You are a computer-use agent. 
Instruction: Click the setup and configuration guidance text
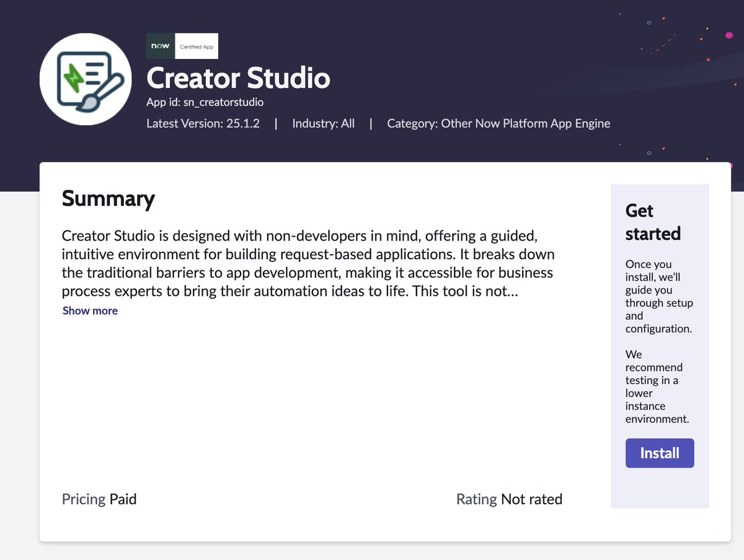click(659, 296)
